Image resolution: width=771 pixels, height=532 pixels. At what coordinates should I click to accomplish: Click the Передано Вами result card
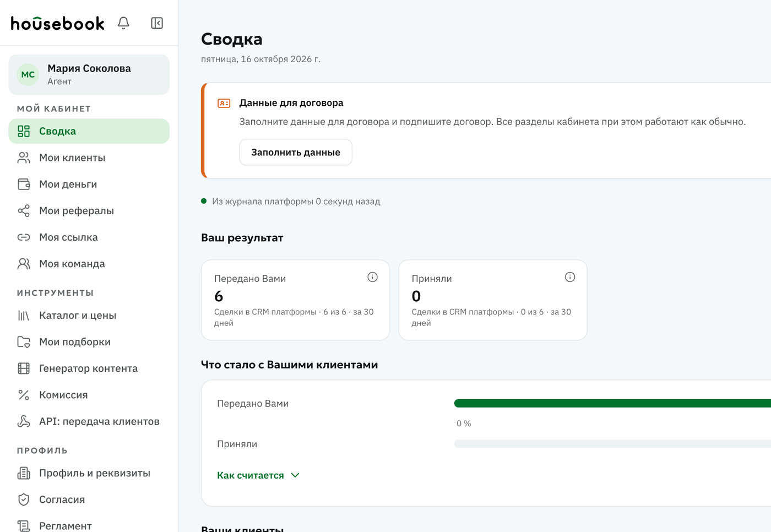click(x=295, y=300)
